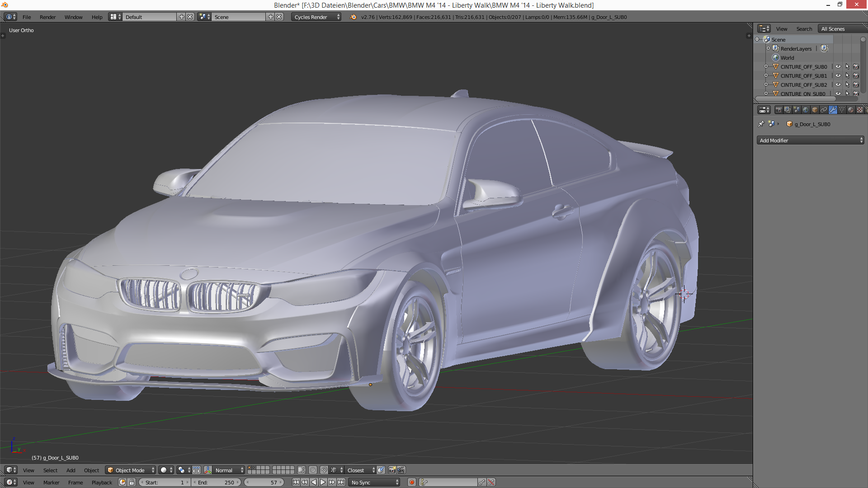Toggle visibility of CINTURE_OFF_SUB1

[838, 75]
